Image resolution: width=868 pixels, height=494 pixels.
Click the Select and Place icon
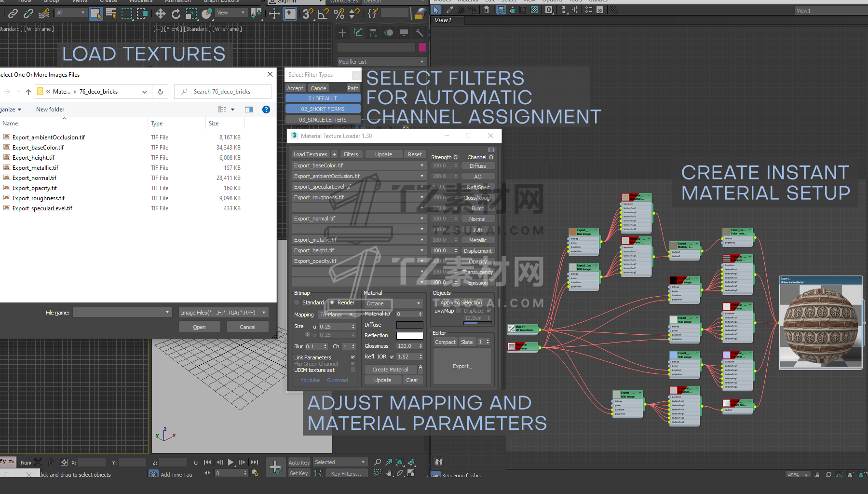207,14
